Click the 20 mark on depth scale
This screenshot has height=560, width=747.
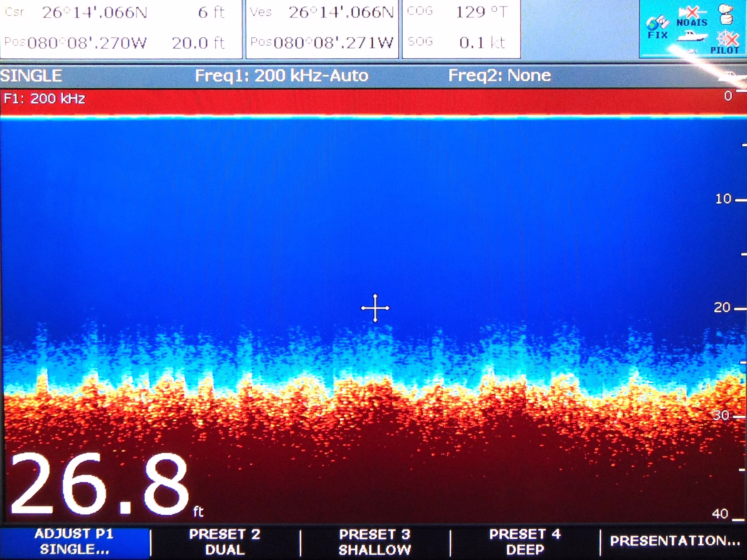pyautogui.click(x=723, y=308)
